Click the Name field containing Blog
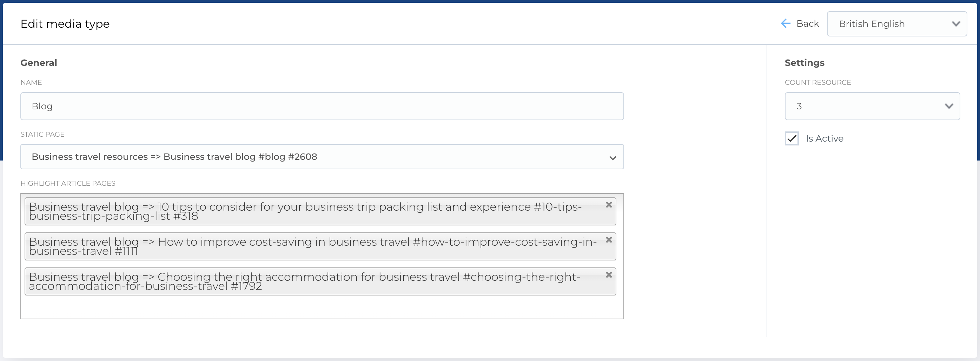980x361 pixels. 322,107
